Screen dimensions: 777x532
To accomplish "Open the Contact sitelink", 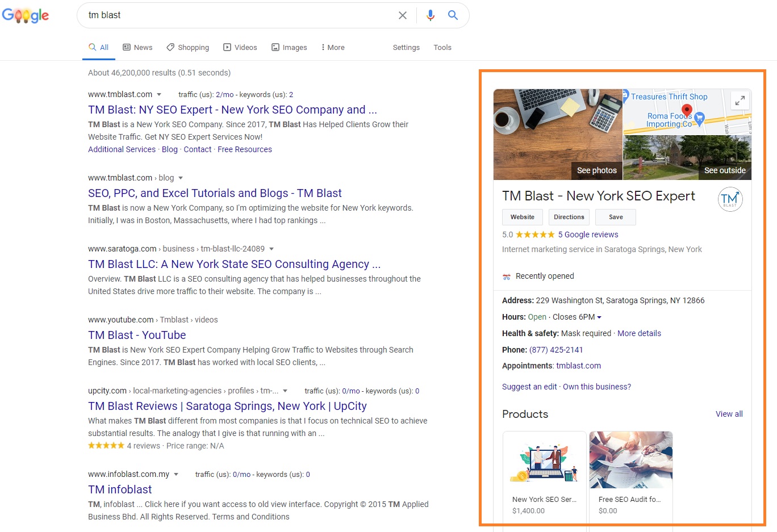I will point(198,149).
